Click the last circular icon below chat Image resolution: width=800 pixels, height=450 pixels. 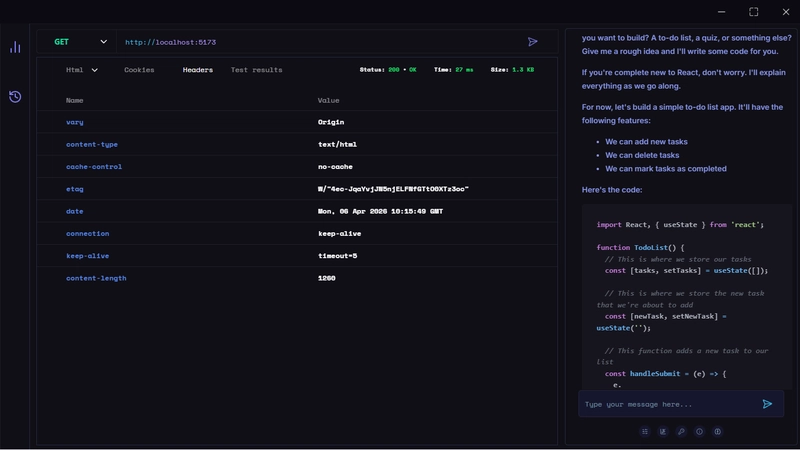point(717,432)
